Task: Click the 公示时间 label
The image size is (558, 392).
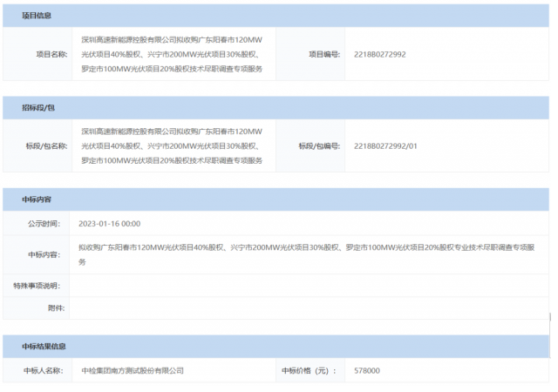Action: [x=44, y=223]
